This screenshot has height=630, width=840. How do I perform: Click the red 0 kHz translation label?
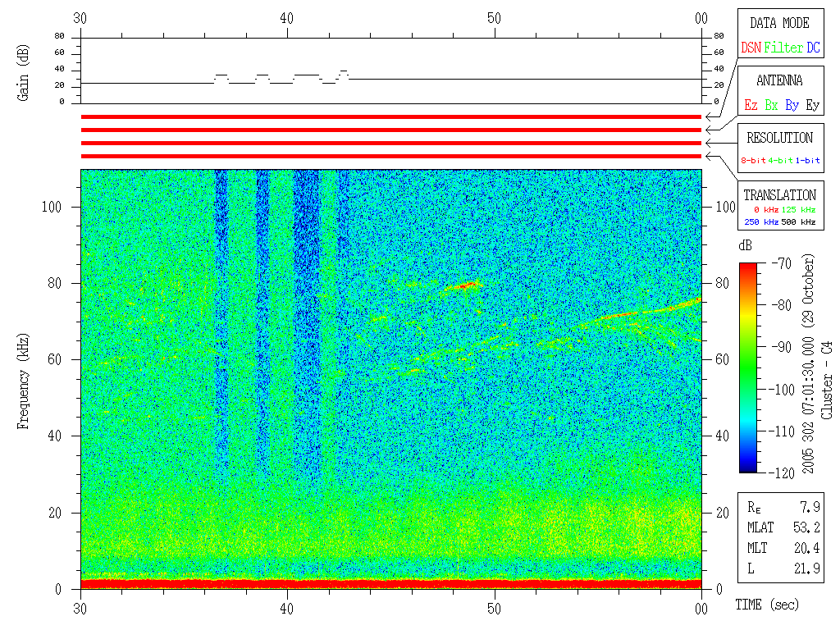click(766, 209)
